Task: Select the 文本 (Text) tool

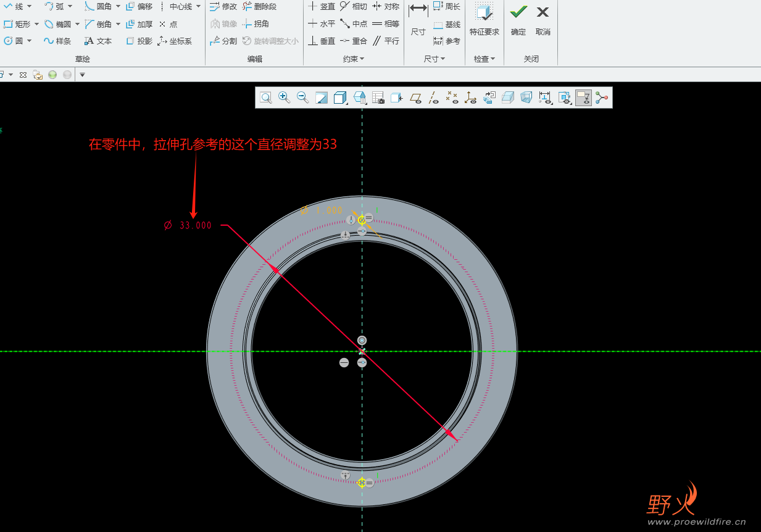Action: coord(98,41)
